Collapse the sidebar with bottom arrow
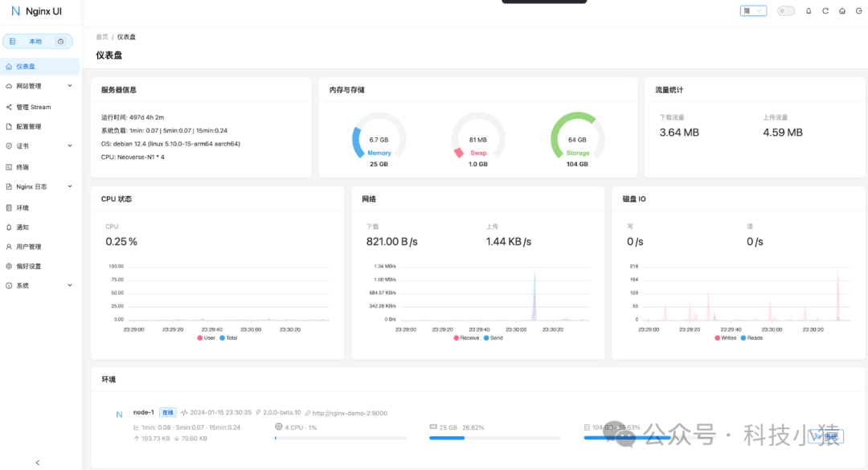The height and width of the screenshot is (470, 868). click(x=38, y=462)
